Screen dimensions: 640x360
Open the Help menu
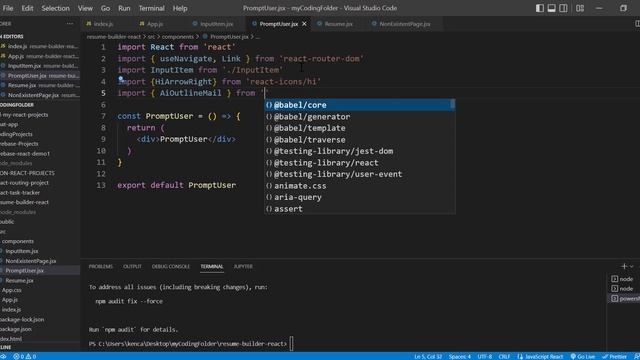coord(180,8)
